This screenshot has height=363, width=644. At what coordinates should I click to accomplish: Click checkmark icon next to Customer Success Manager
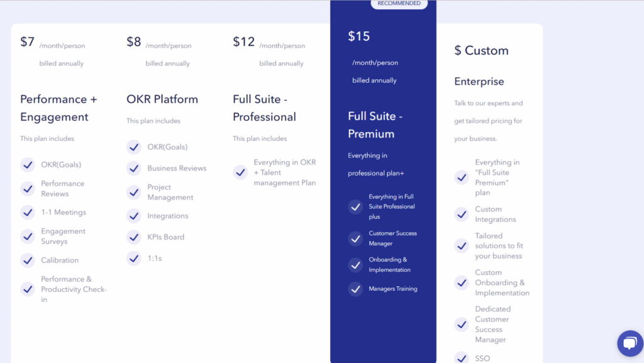355,238
